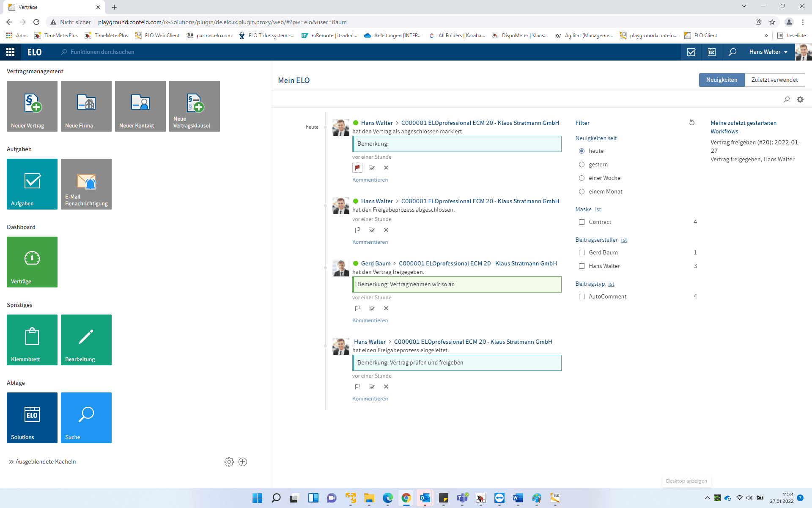The image size is (812, 508).
Task: Open the Aufgaben tile
Action: pos(32,184)
